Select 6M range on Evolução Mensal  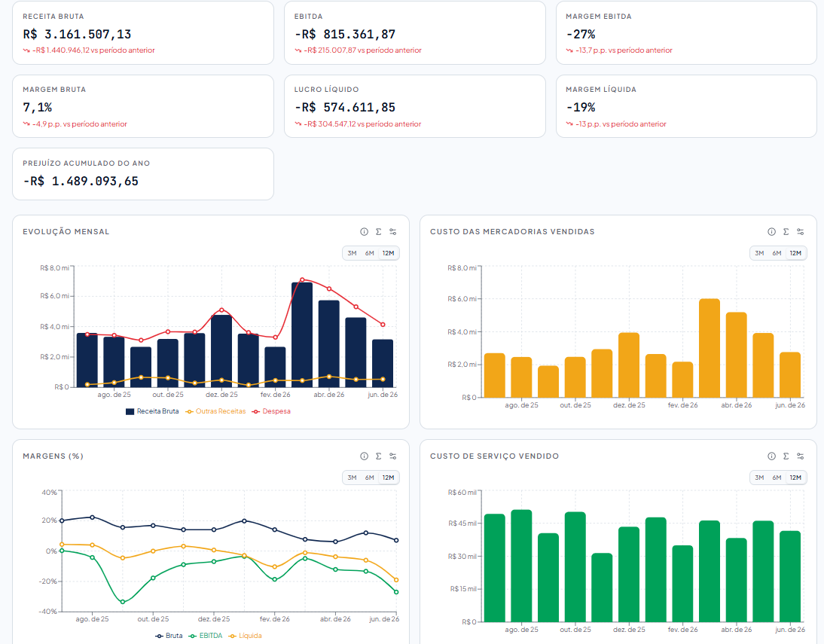(369, 253)
